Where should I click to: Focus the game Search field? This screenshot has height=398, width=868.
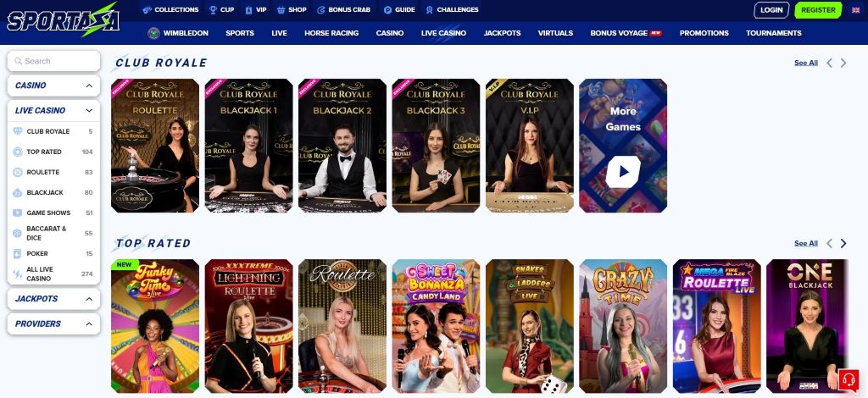(53, 61)
